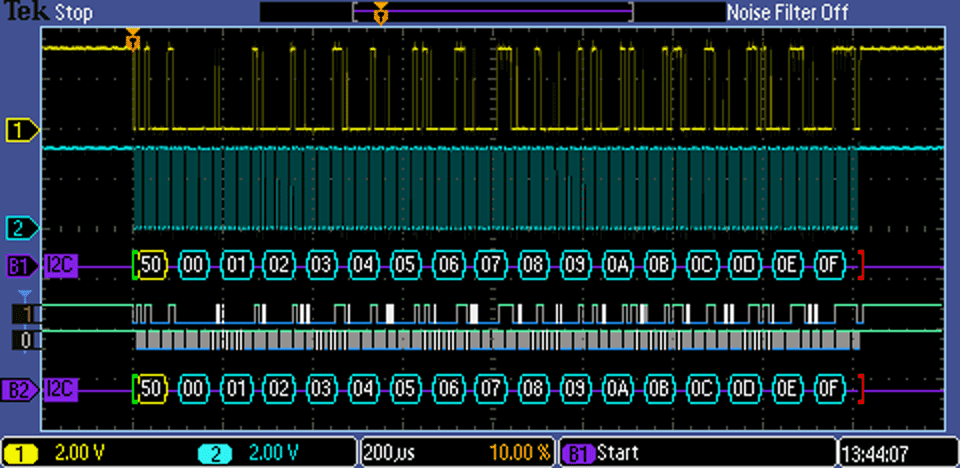Click the B2 address packet 50
The width and height of the screenshot is (960, 468).
151,388
